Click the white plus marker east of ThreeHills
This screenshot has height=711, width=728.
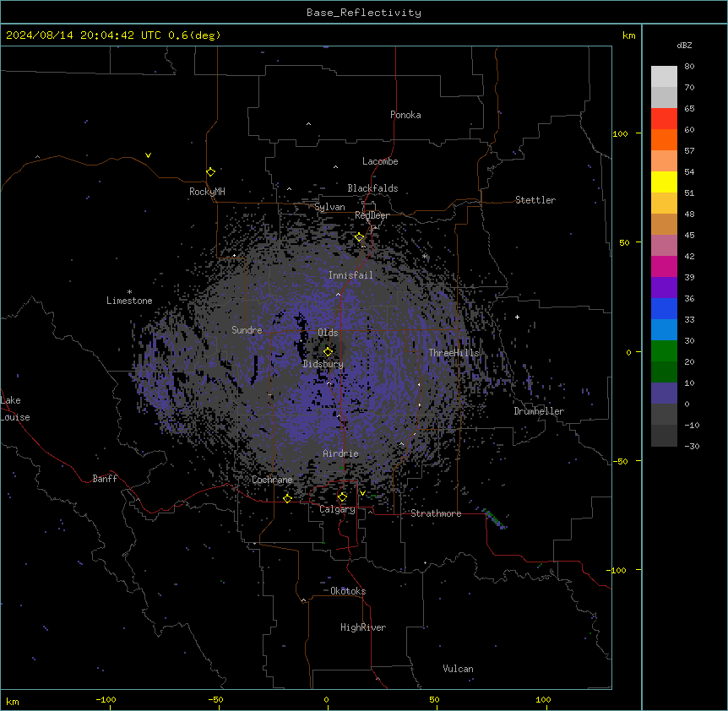point(517,317)
